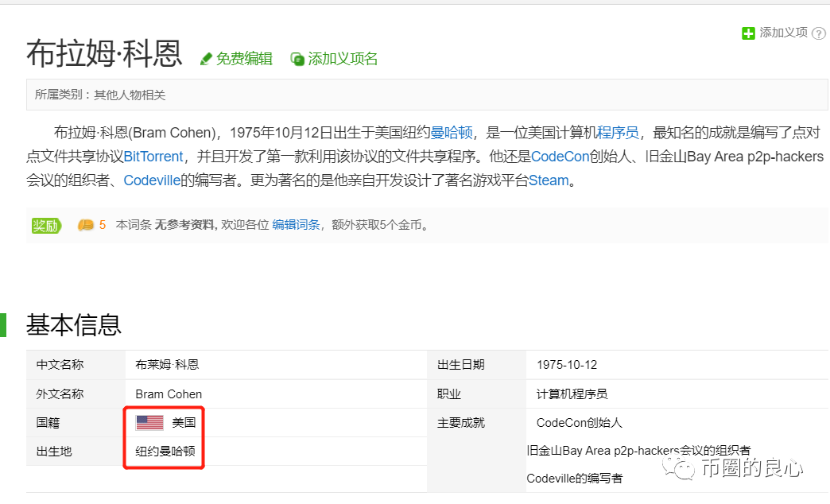Click the number 5 beside the coin
830x504 pixels.
[x=103, y=225]
